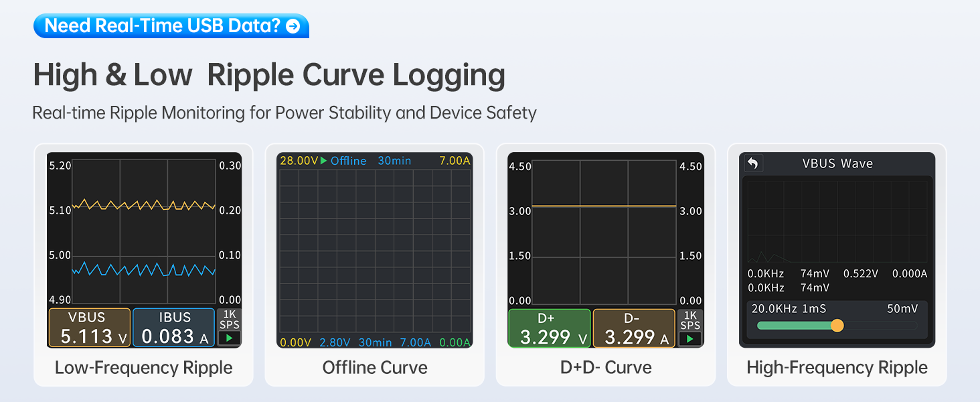Click the 1K SPS label in the Low-Frequency Ripple screen
Viewport: 980px width, 402px height.
tap(229, 320)
